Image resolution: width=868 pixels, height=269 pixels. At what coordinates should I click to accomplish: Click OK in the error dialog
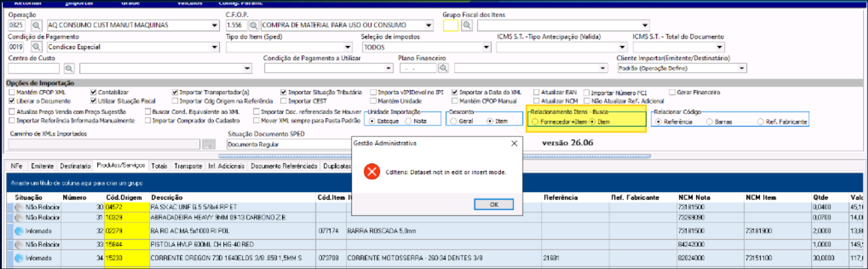[494, 205]
